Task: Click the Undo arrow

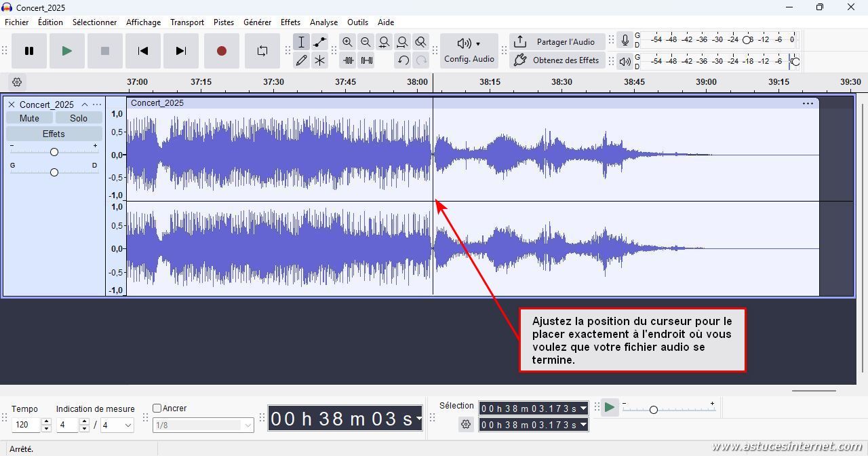Action: click(x=403, y=60)
